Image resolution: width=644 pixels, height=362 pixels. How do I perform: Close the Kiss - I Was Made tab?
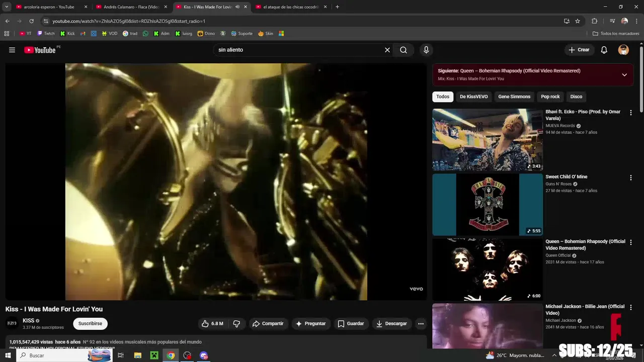click(x=246, y=7)
